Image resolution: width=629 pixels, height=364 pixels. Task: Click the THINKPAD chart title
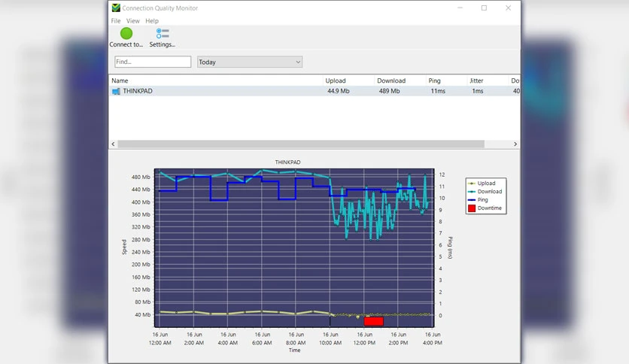click(x=287, y=162)
